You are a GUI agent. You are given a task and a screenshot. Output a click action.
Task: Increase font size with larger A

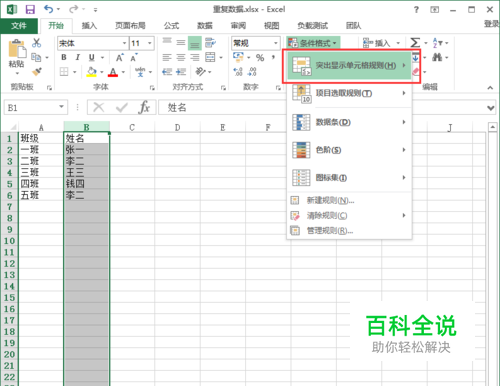click(120, 57)
